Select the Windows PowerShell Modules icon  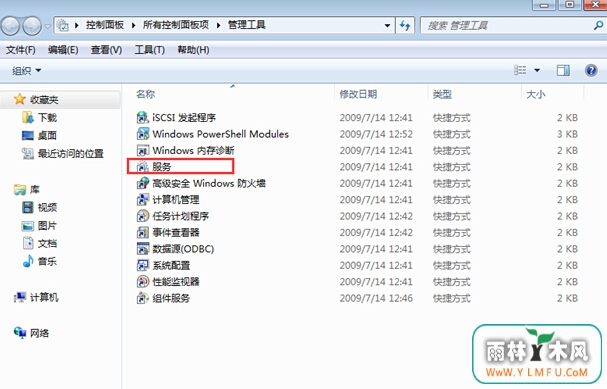(x=143, y=134)
